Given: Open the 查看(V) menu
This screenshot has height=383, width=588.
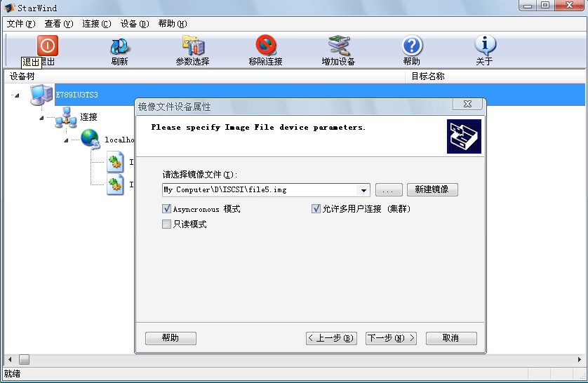Looking at the screenshot, I should pyautogui.click(x=59, y=24).
